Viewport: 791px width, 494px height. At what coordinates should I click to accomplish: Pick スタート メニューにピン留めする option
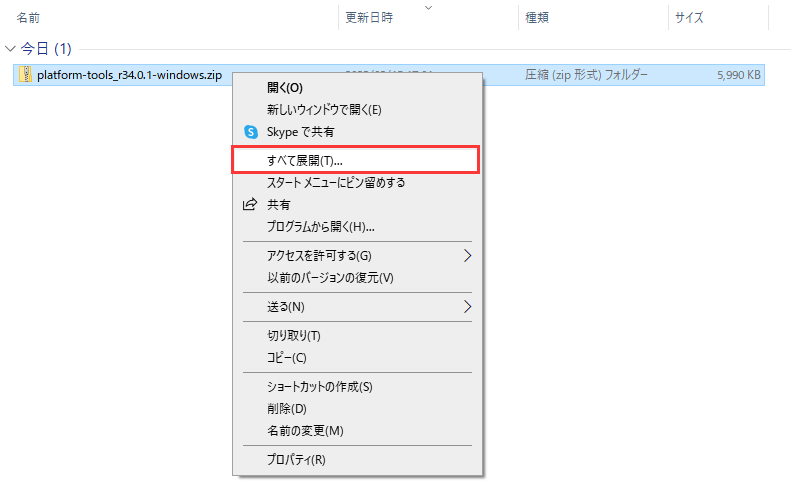click(335, 182)
